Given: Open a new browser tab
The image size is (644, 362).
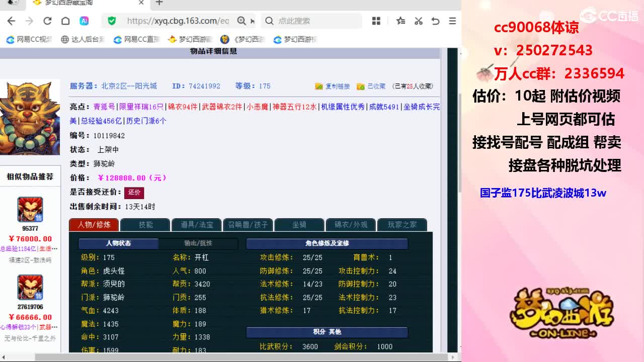Looking at the screenshot, I should (x=159, y=3).
